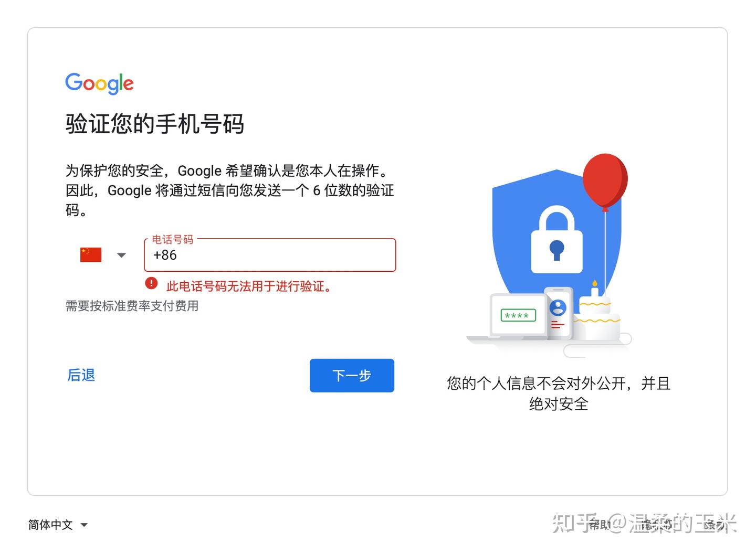Screen dimensions: 756x554
Task: Click the error text 此电话号码无法用于进行验证
Action: point(248,286)
